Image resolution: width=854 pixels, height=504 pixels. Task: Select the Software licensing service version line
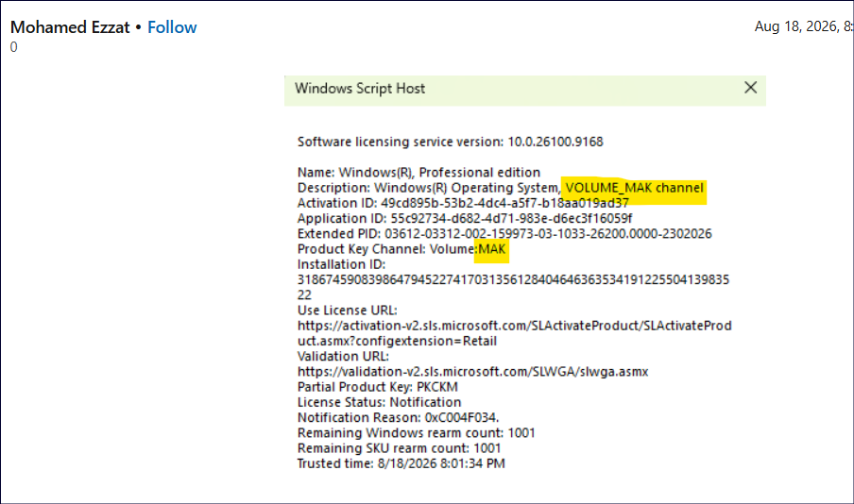pos(450,142)
